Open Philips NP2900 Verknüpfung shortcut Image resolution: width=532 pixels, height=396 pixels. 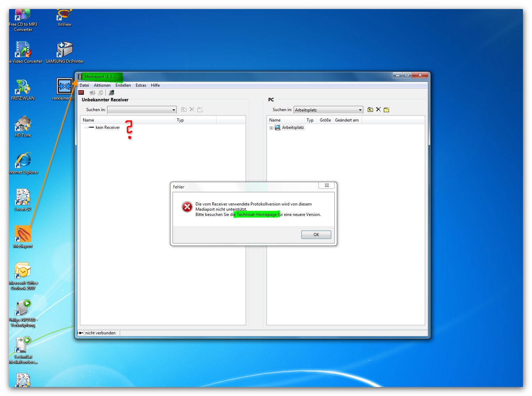click(23, 313)
